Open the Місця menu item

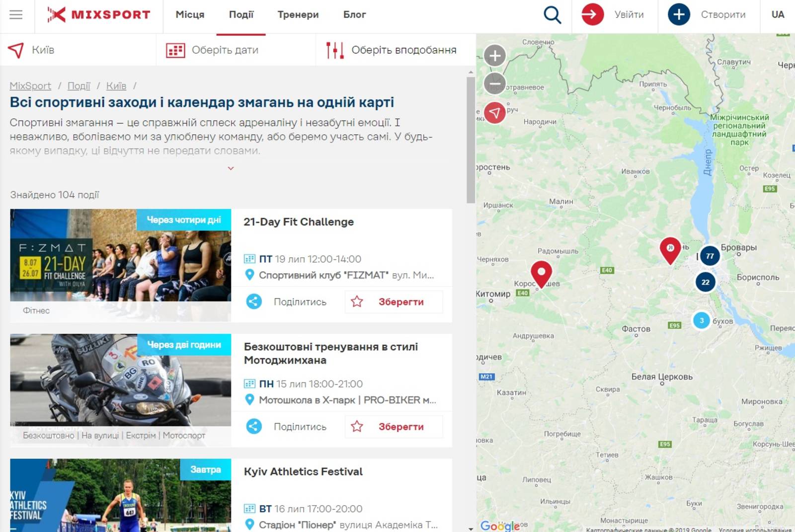click(x=190, y=15)
